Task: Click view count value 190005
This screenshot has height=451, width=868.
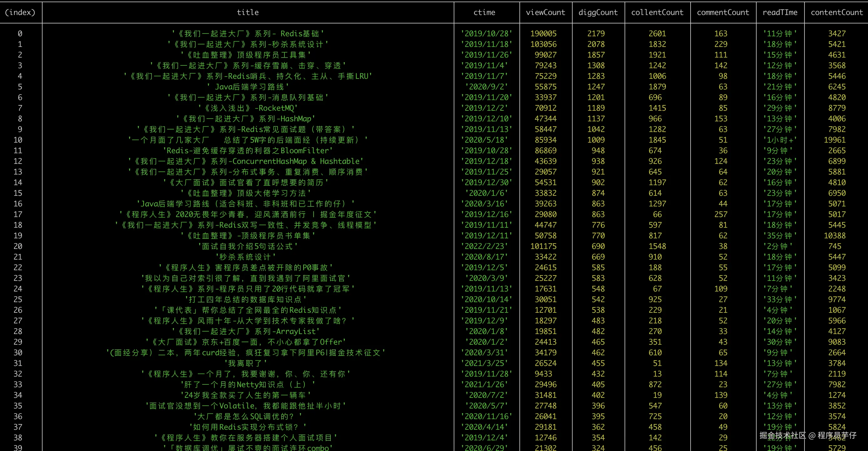Action: [543, 34]
